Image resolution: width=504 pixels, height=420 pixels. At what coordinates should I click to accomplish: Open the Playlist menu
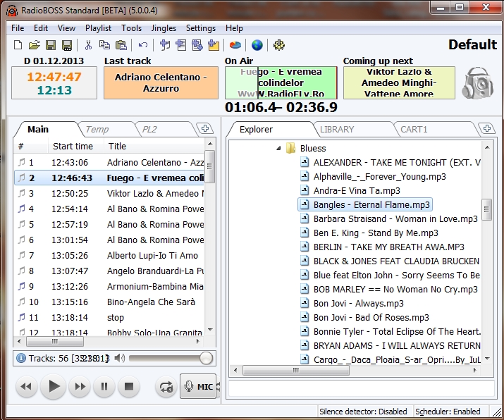[x=98, y=28]
